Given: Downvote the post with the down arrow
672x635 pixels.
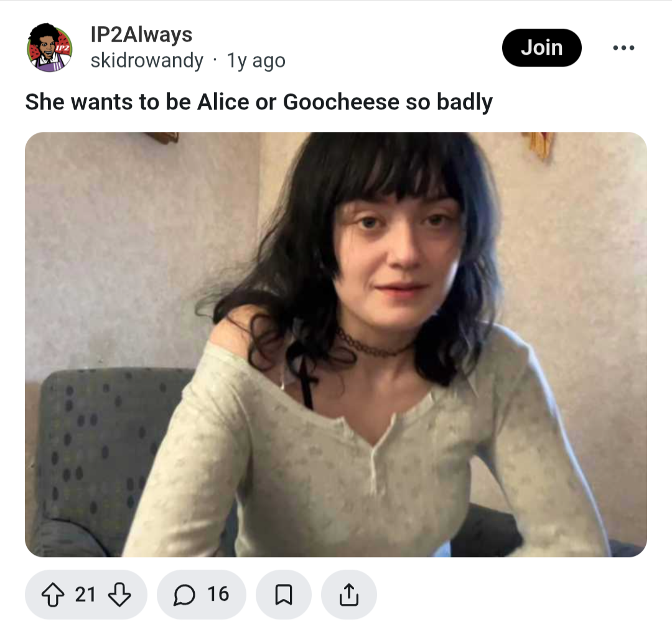Looking at the screenshot, I should [x=119, y=595].
